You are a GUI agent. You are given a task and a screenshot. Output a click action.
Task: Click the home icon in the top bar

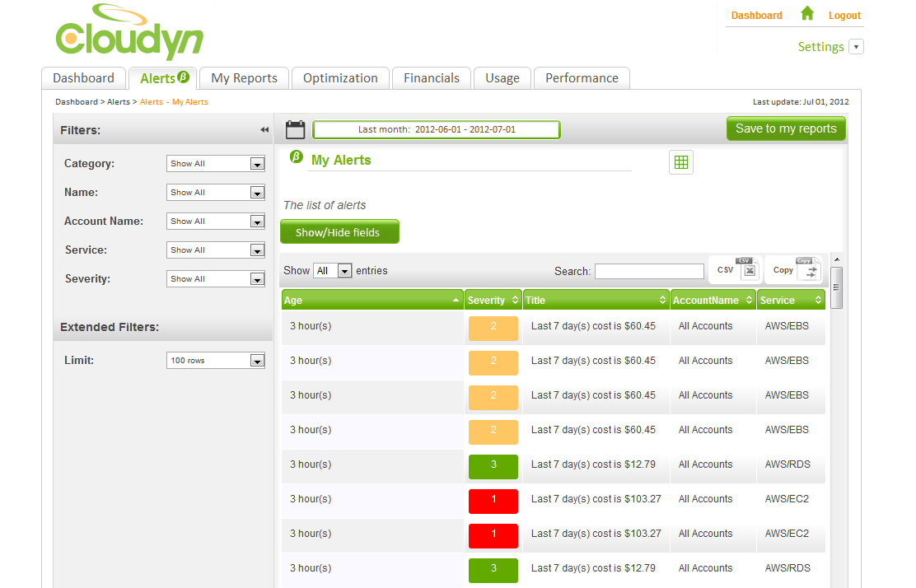[x=807, y=13]
